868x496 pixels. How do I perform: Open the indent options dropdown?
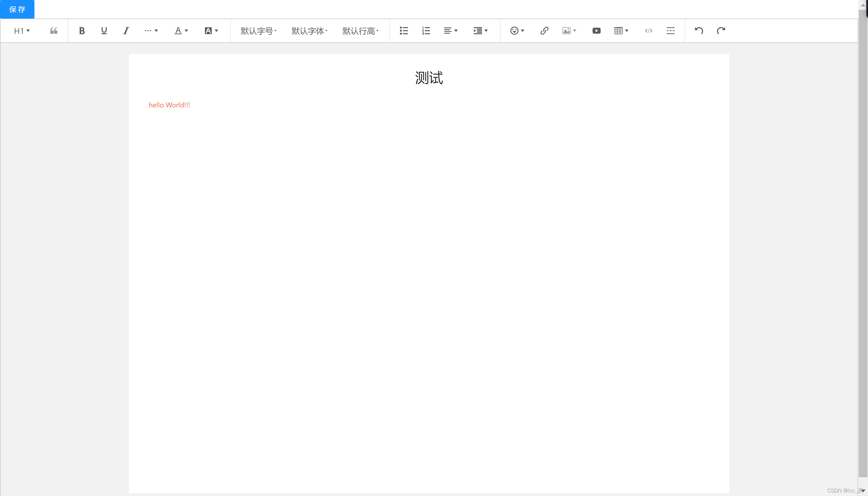click(x=481, y=31)
